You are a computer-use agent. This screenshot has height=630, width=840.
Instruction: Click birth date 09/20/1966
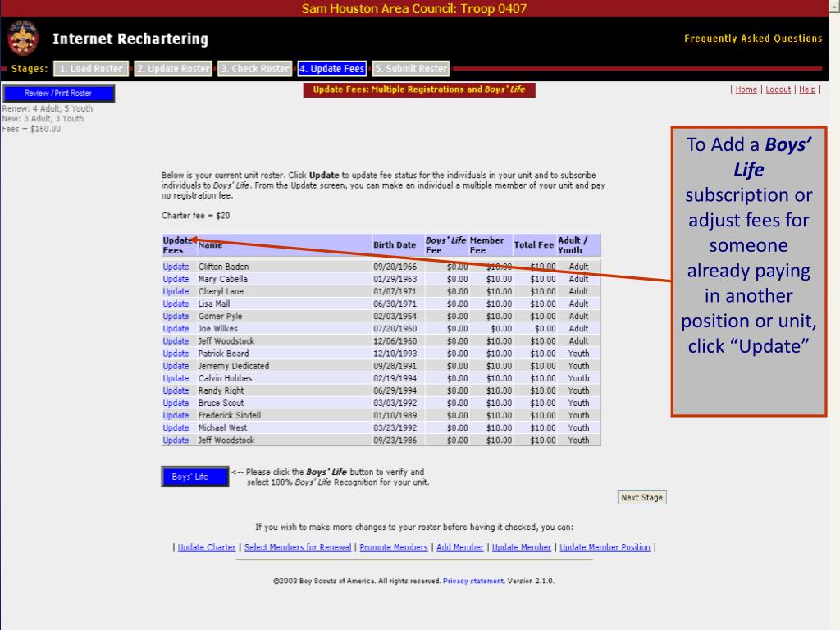pyautogui.click(x=395, y=267)
